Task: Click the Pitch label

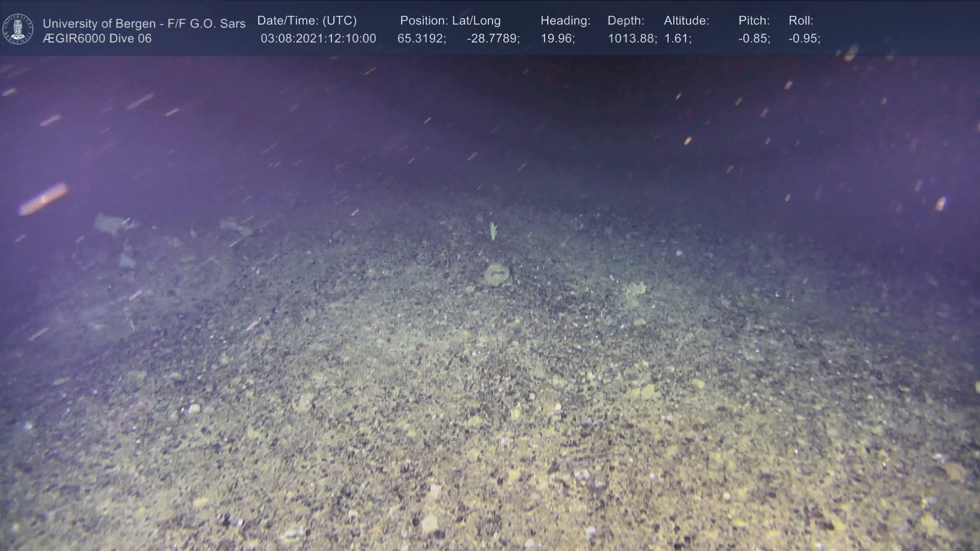Action: (x=754, y=21)
